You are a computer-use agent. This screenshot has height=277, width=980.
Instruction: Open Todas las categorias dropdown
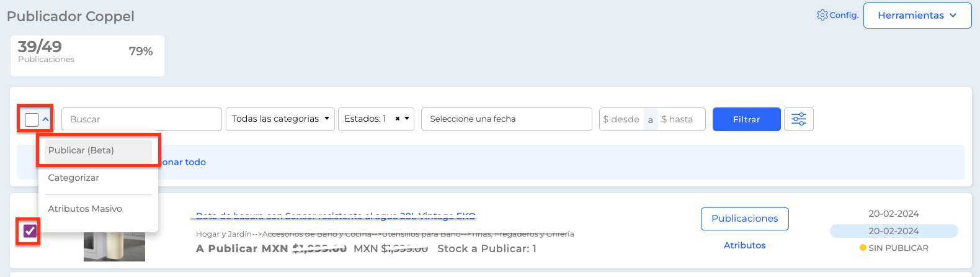(280, 119)
